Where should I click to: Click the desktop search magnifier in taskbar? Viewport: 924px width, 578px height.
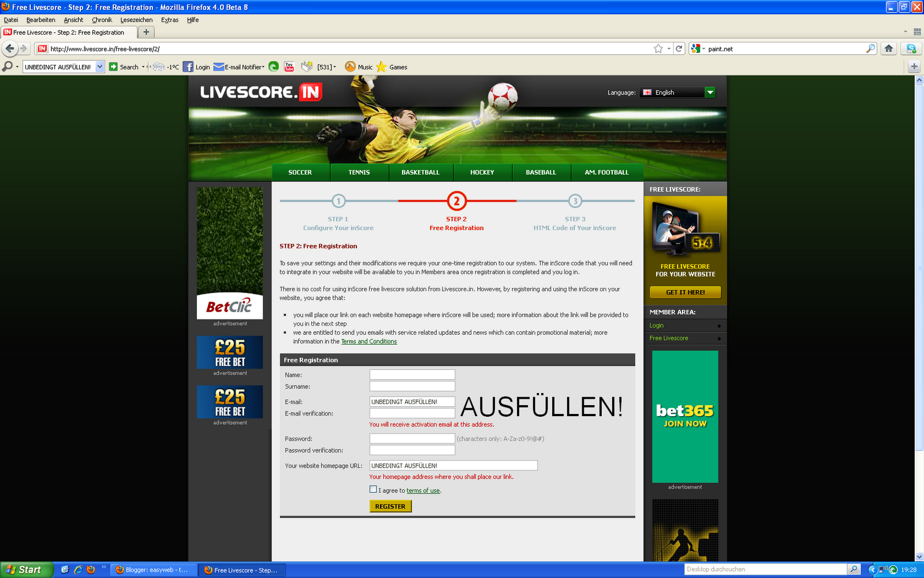854,569
